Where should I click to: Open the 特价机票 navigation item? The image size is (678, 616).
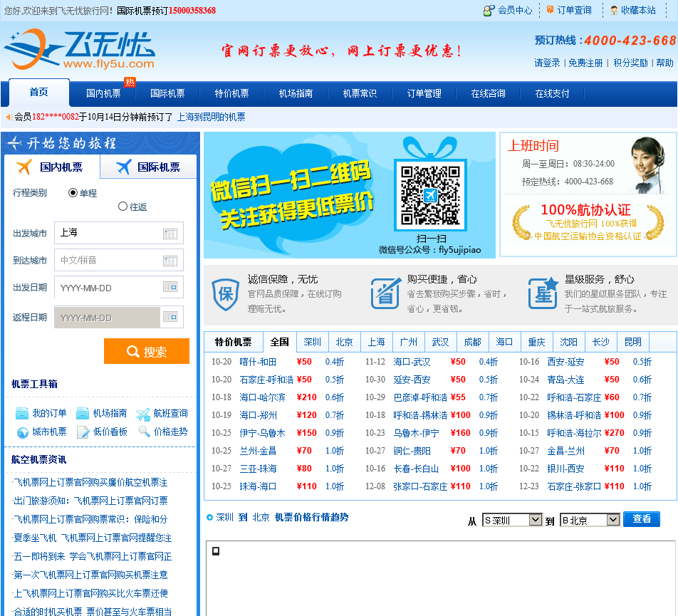(231, 93)
